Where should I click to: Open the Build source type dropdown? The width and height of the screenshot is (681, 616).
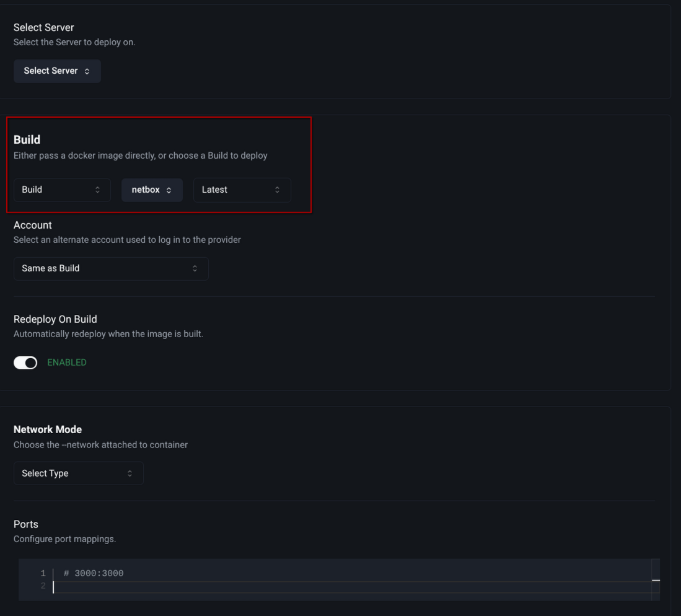(x=61, y=190)
